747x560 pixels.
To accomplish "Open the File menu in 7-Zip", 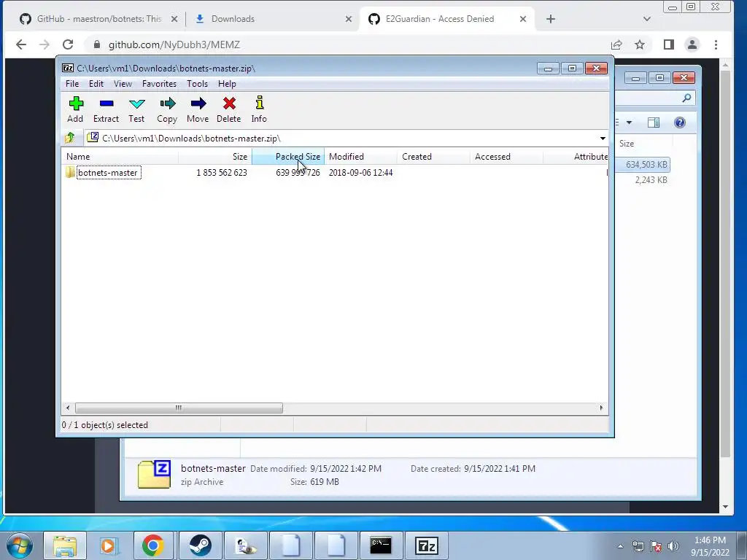I will 72,84.
